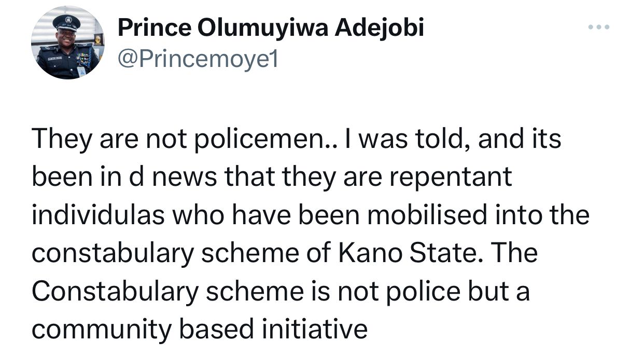Click the word "told" in the first line
This screenshot has width=644, height=355.
point(436,140)
